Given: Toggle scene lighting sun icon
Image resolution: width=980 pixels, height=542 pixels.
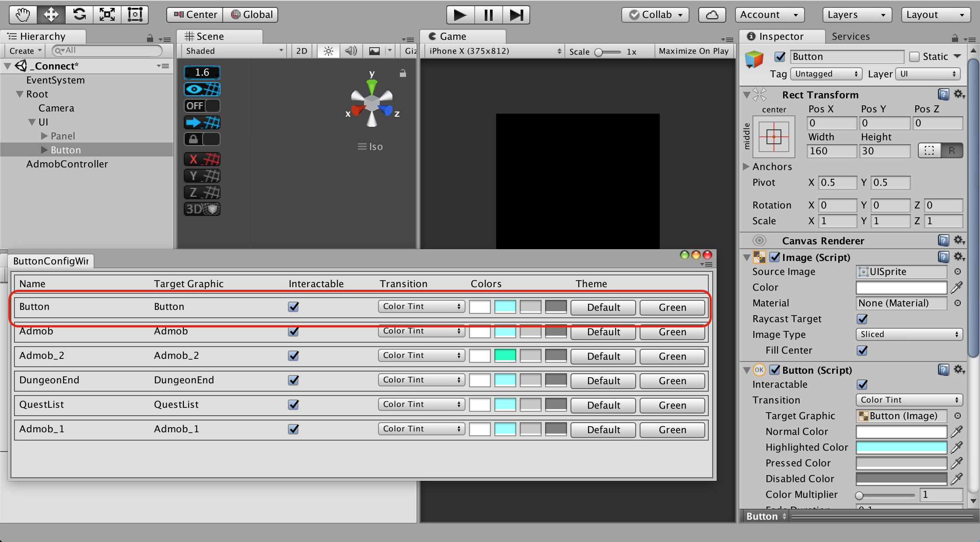Looking at the screenshot, I should pyautogui.click(x=328, y=51).
